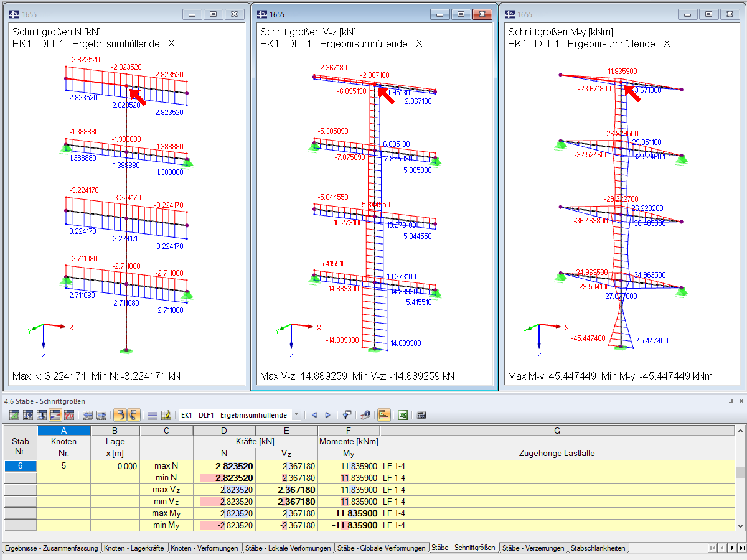The height and width of the screenshot is (560, 747).
Task: Switch to Stäbe - Verzerrungen tab
Action: (533, 548)
